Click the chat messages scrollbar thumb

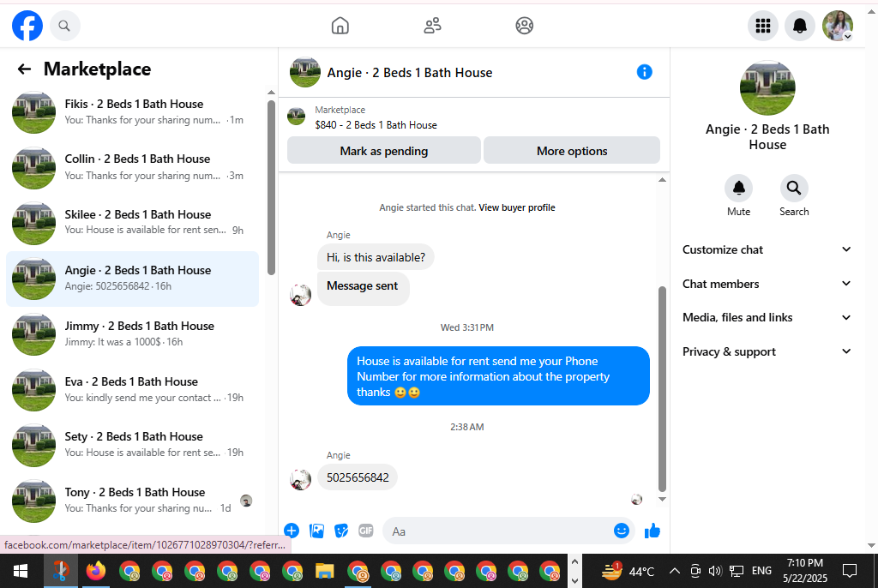(x=662, y=388)
